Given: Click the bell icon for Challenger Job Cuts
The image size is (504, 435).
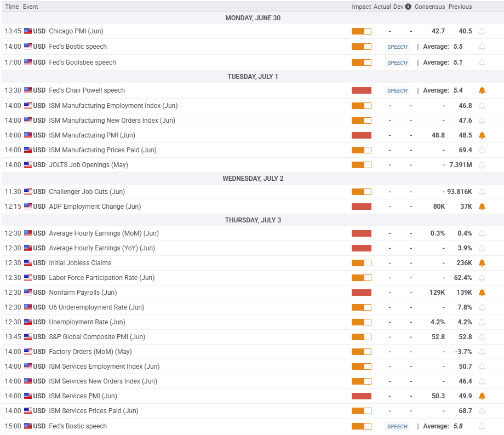Looking at the screenshot, I should (x=482, y=192).
